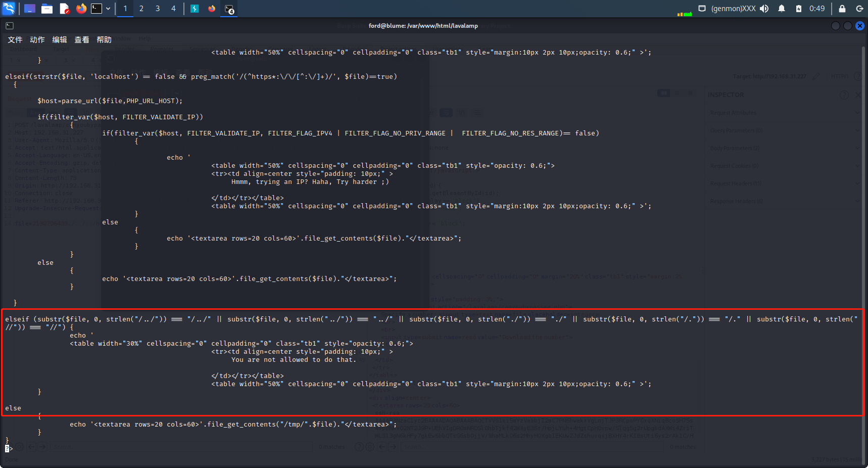Open the 帮助 (Help) menu
Screen dimensions: 868x468
click(104, 40)
